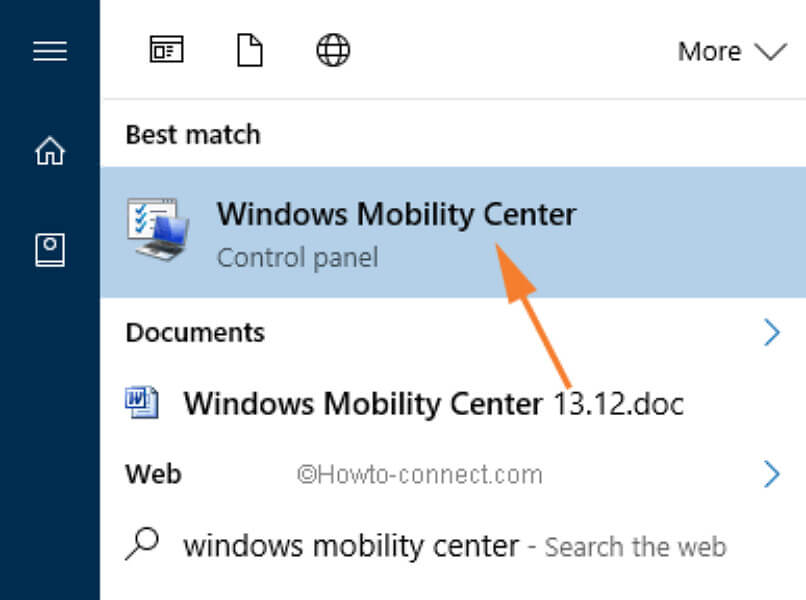Click the "Search the web" text
The width and height of the screenshot is (806, 600).
click(635, 548)
